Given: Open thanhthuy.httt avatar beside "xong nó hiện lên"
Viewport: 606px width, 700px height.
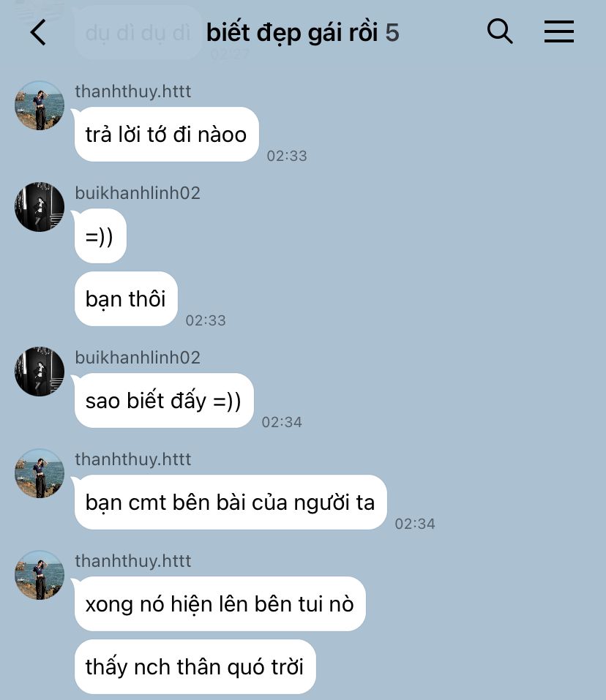Looking at the screenshot, I should pos(40,575).
